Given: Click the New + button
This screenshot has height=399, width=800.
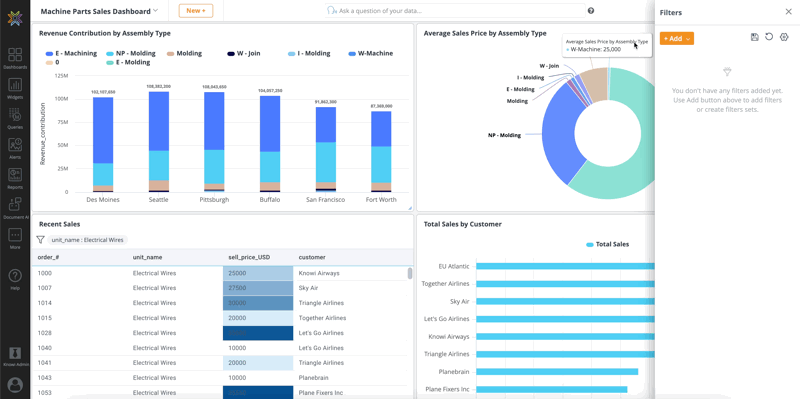Looking at the screenshot, I should click(x=196, y=11).
